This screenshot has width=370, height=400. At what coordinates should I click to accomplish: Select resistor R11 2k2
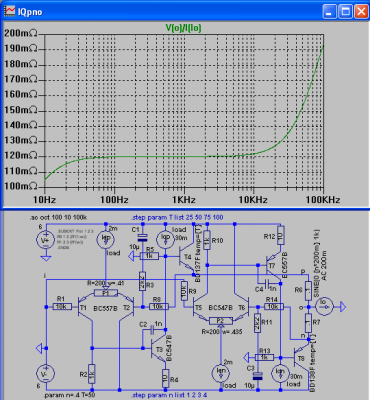pyautogui.click(x=257, y=323)
